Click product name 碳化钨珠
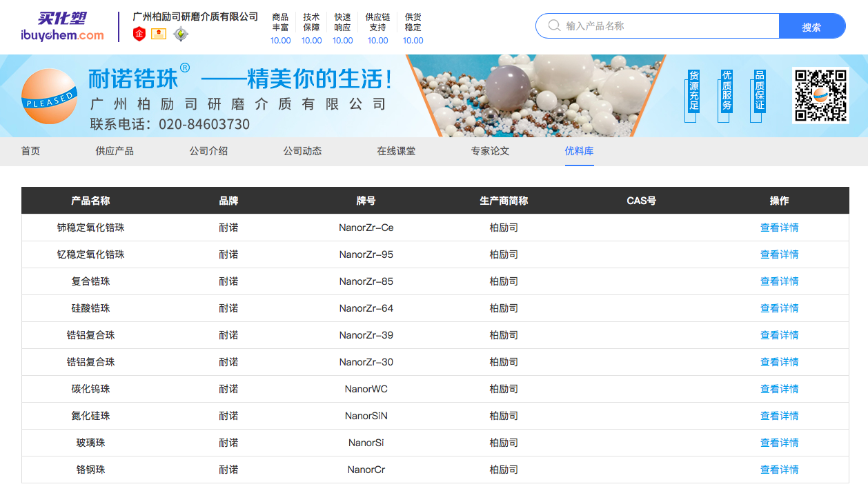The width and height of the screenshot is (868, 502). (x=90, y=389)
